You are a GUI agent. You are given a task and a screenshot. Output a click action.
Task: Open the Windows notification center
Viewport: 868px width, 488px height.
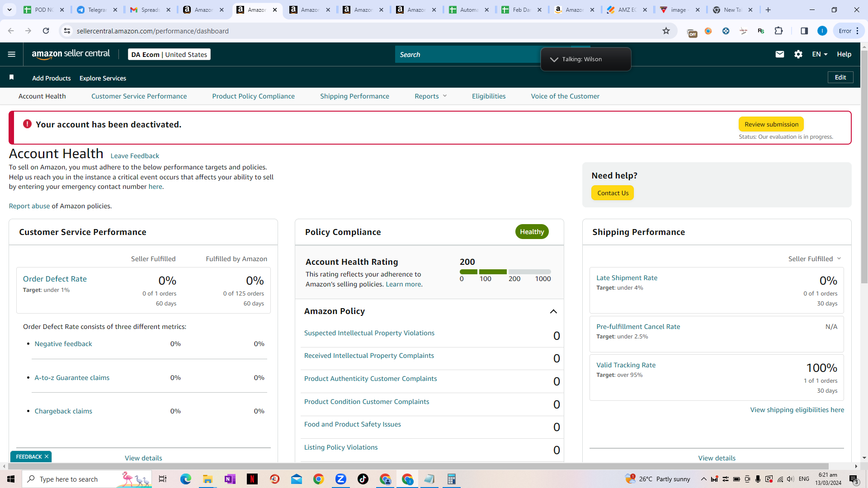[x=854, y=479]
